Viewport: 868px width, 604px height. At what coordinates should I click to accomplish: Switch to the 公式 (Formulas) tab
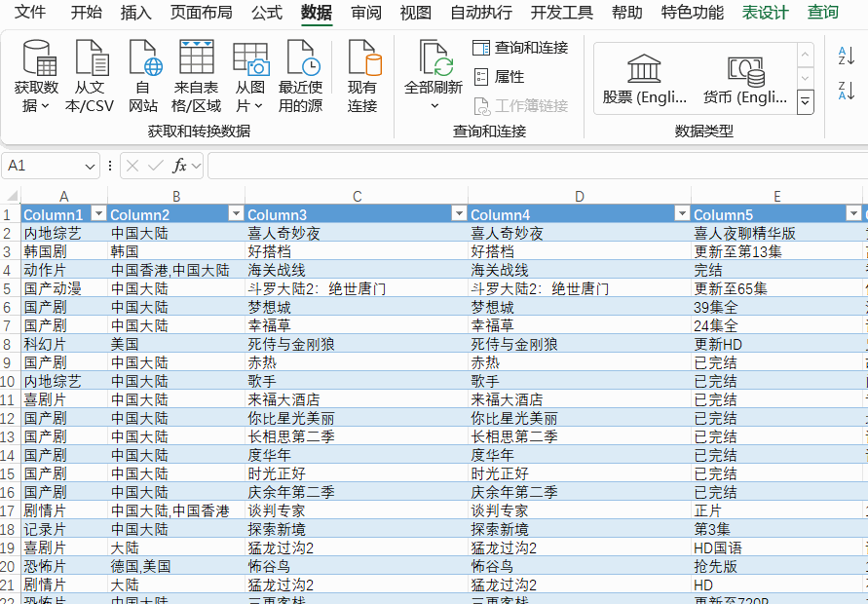click(x=266, y=13)
